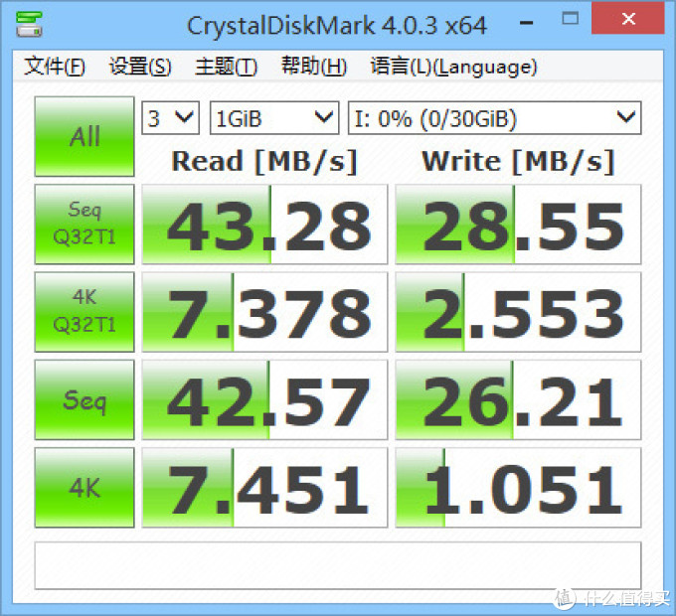The image size is (676, 616).
Task: Close the CrystalDiskMark window
Action: click(x=628, y=18)
